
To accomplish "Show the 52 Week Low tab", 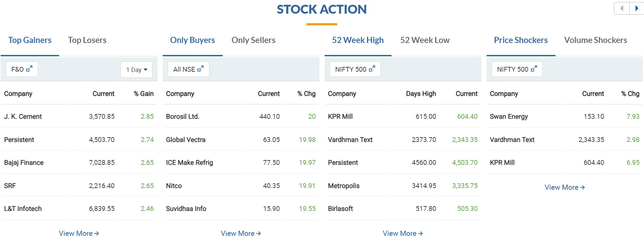I will click(425, 40).
